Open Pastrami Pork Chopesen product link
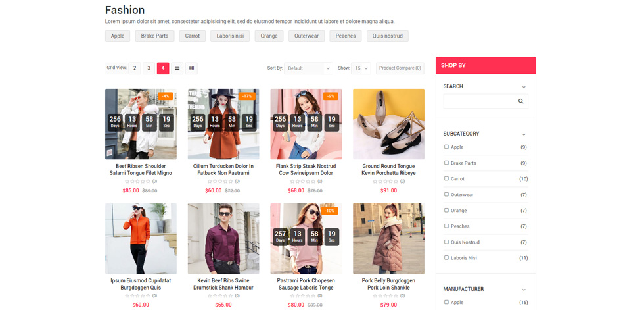Viewport: 644px width, 310px height. pos(306,284)
